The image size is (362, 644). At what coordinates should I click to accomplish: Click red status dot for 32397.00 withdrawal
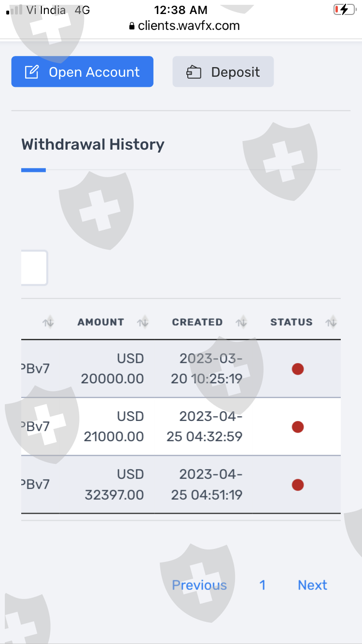pos(298,485)
